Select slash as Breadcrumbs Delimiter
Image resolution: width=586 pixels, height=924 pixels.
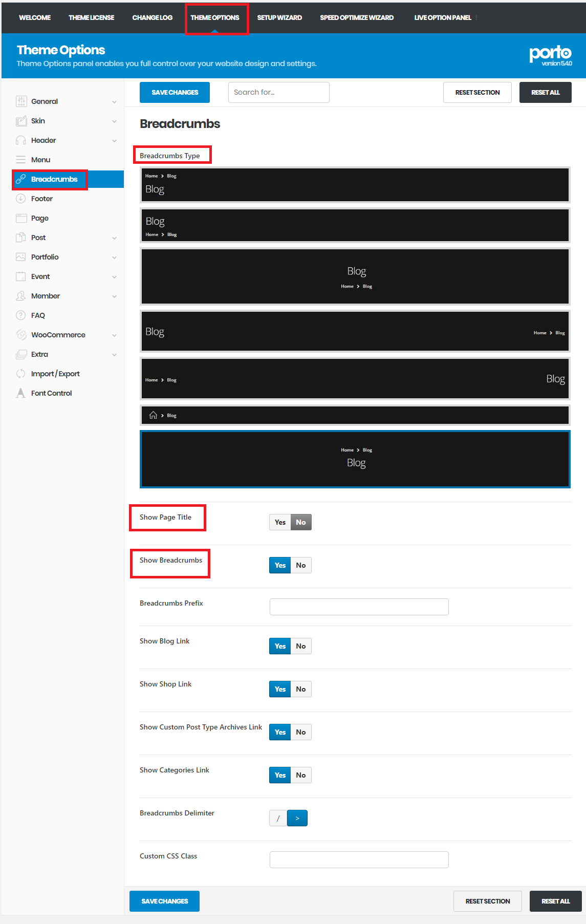click(278, 818)
